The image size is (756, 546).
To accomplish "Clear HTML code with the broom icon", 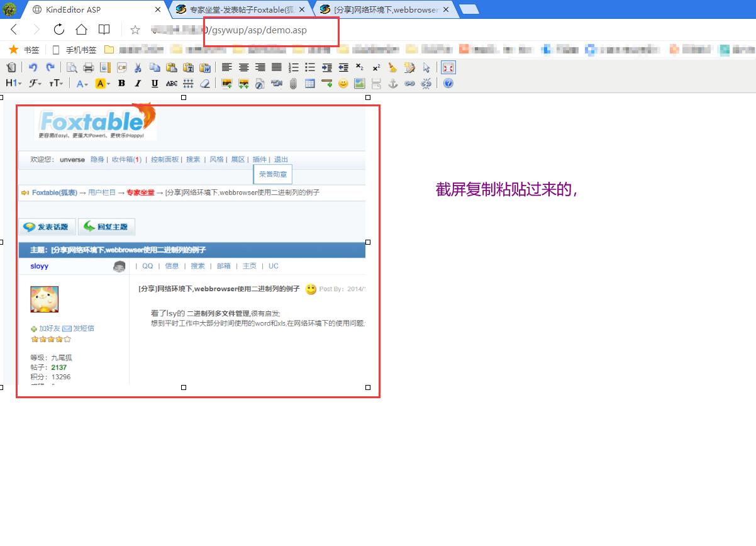I will click(x=392, y=67).
